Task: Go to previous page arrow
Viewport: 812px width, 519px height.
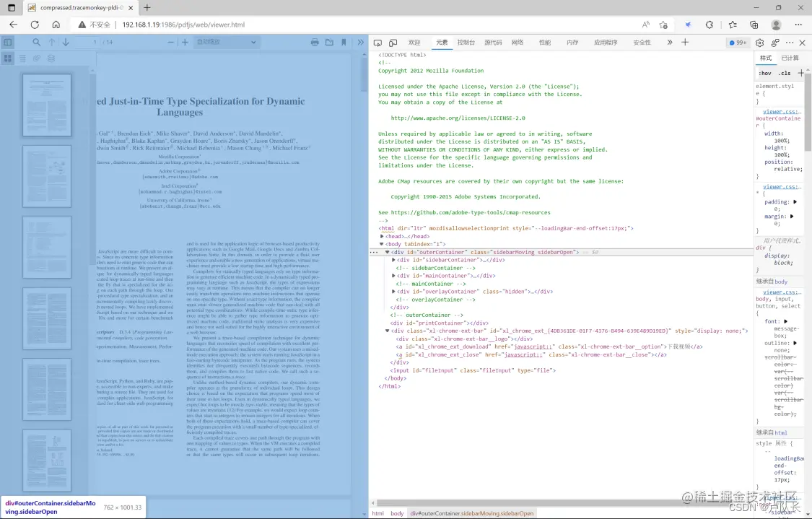Action: coord(52,42)
